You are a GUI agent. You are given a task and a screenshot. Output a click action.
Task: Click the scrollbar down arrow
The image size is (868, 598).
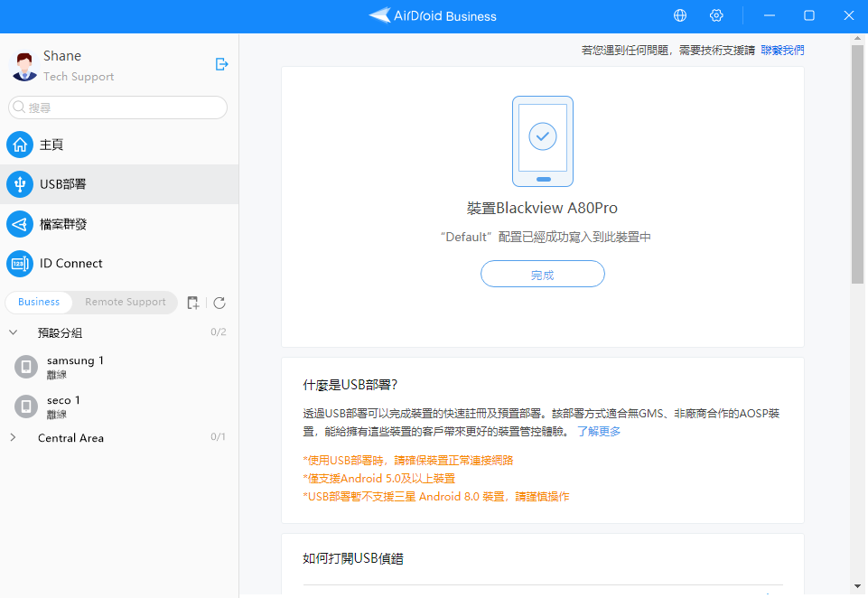pyautogui.click(x=857, y=586)
